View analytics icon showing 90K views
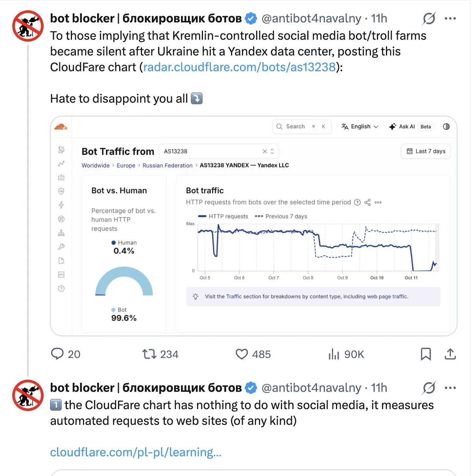Screen dimensions: 476x476 334,354
